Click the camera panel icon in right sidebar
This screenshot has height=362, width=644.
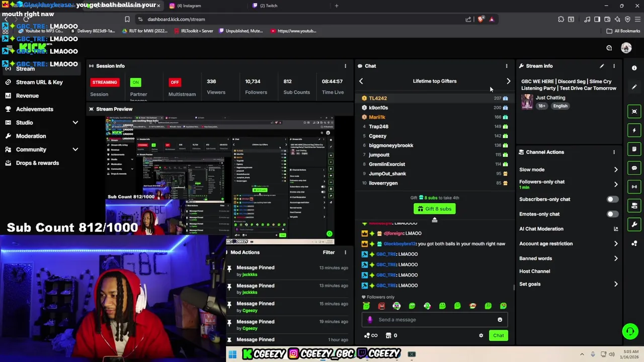coord(634,206)
